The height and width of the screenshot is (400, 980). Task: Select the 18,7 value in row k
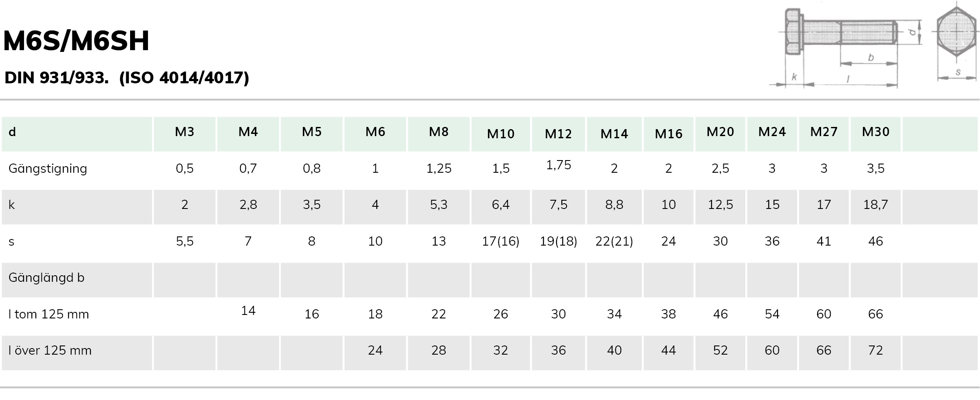pos(876,205)
